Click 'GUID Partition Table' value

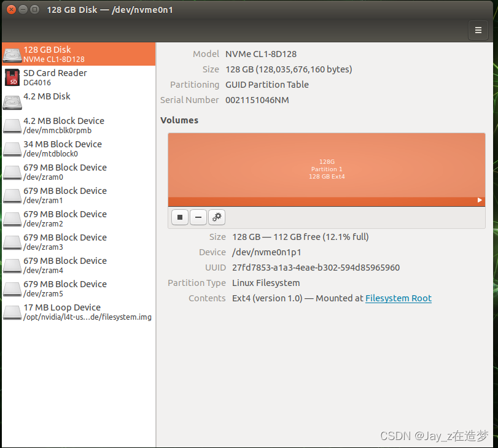(x=267, y=85)
